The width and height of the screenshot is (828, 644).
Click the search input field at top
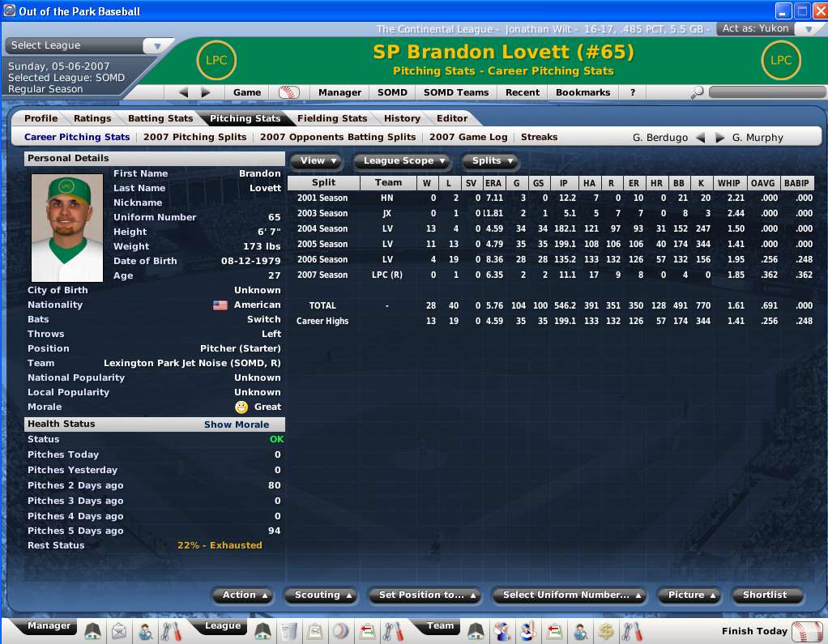(766, 92)
